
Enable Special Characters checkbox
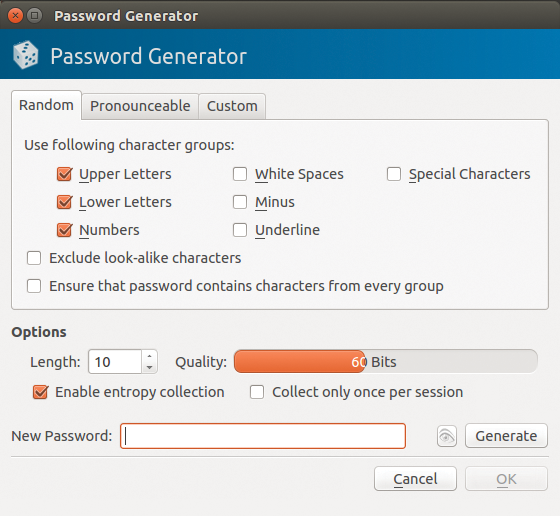(x=394, y=174)
